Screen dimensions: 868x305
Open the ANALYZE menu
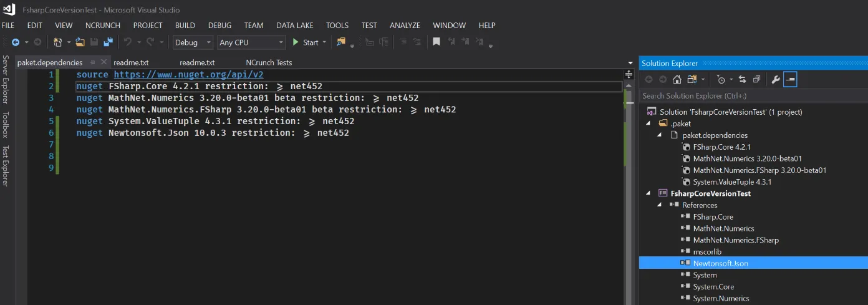pos(405,26)
